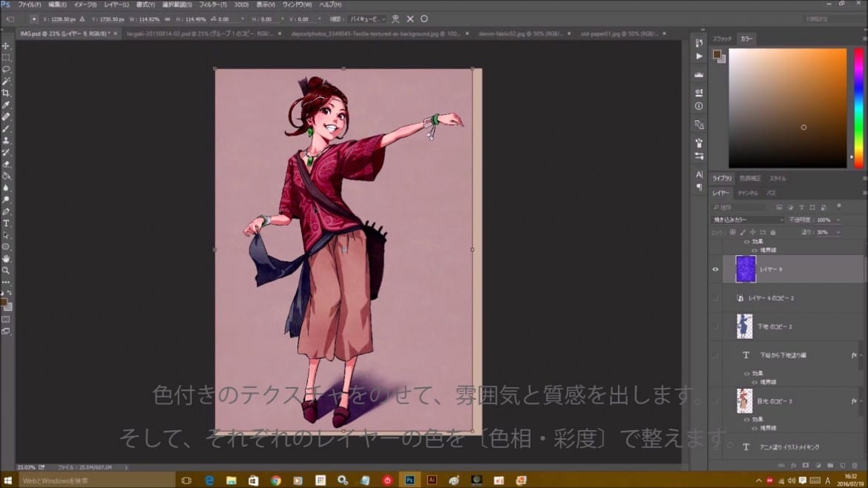Choose the Eyedropper tool

6,105
